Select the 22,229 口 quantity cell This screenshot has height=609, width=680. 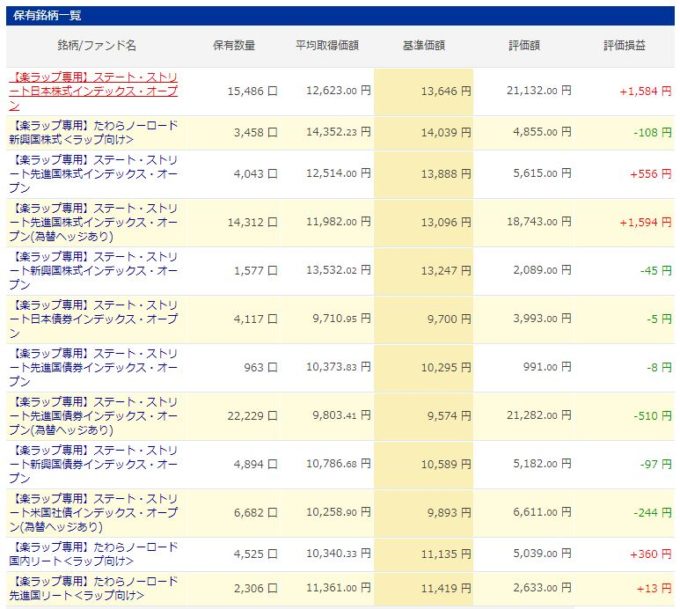tap(252, 416)
